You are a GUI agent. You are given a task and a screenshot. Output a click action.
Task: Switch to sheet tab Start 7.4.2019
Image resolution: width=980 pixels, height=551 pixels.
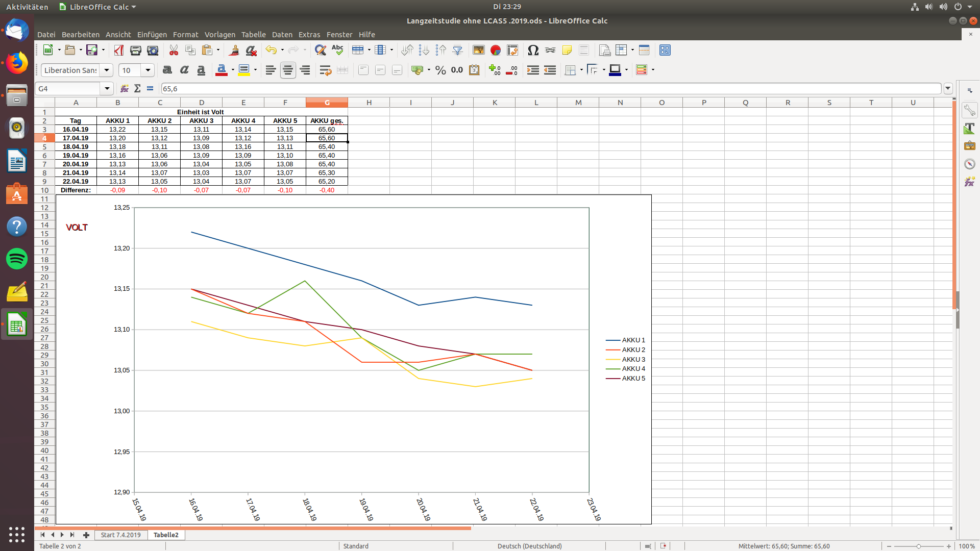[x=120, y=535]
